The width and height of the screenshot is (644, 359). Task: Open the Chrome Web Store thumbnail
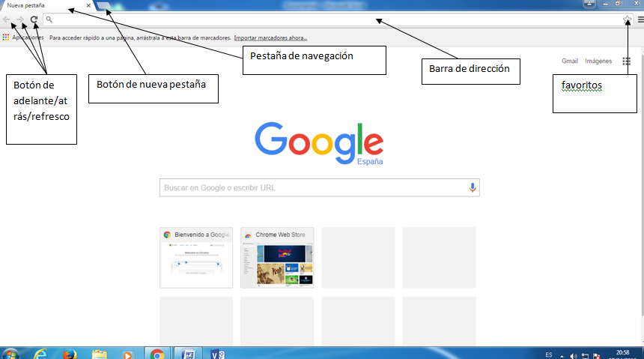click(x=277, y=257)
